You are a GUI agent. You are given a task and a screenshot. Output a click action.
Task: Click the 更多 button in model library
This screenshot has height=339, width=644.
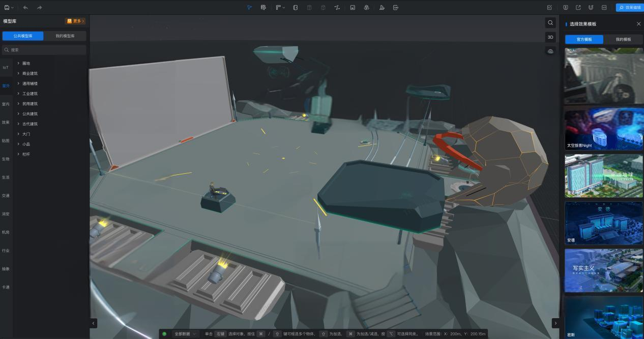[x=75, y=21]
